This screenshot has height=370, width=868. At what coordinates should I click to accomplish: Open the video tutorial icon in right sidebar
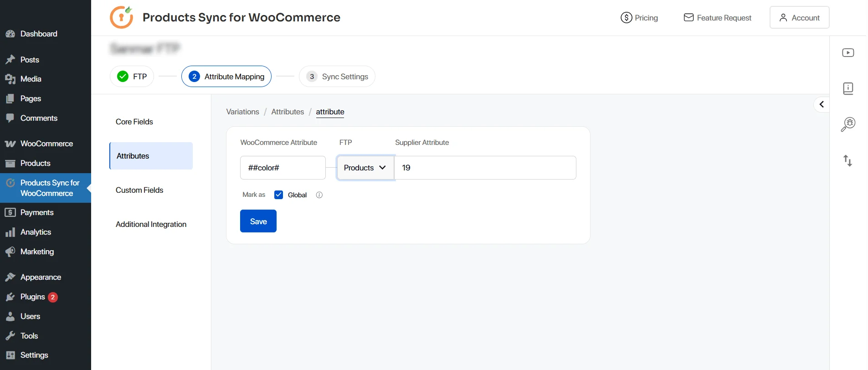[848, 53]
